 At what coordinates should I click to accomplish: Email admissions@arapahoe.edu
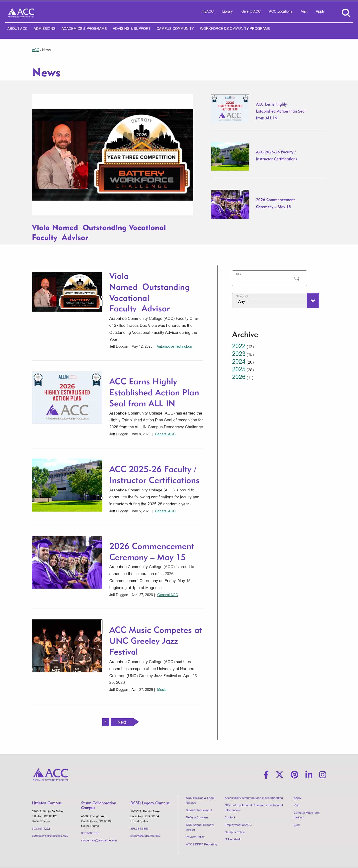50,836
